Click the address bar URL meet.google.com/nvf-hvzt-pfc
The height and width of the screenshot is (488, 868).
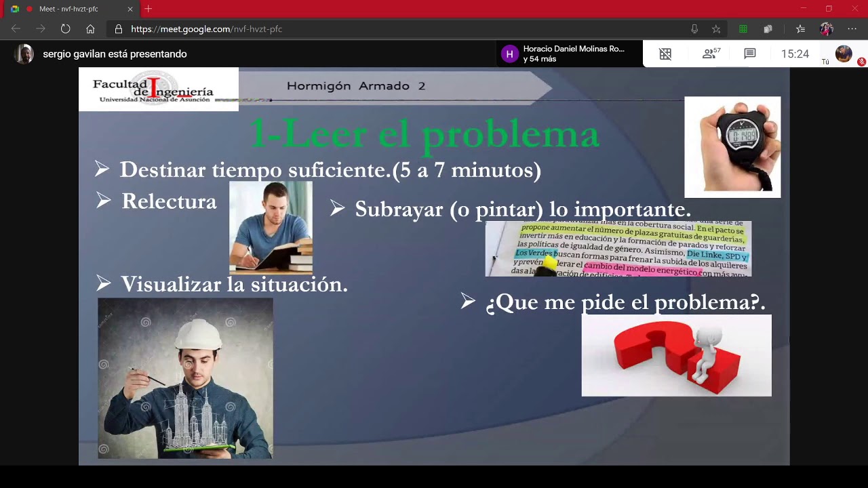pos(206,29)
